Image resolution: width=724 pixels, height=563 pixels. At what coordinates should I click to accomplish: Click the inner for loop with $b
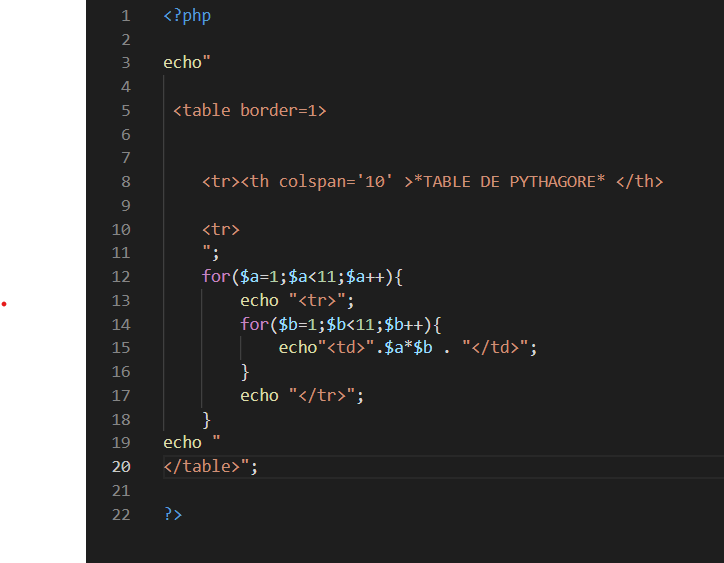tap(341, 325)
